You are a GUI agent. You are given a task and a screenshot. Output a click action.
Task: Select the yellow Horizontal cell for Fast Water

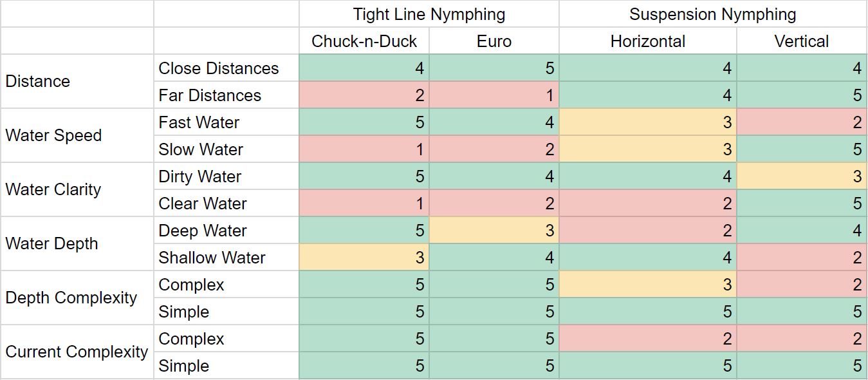648,122
